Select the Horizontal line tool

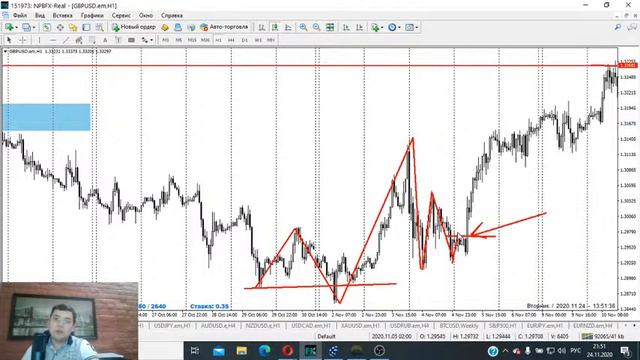point(53,40)
